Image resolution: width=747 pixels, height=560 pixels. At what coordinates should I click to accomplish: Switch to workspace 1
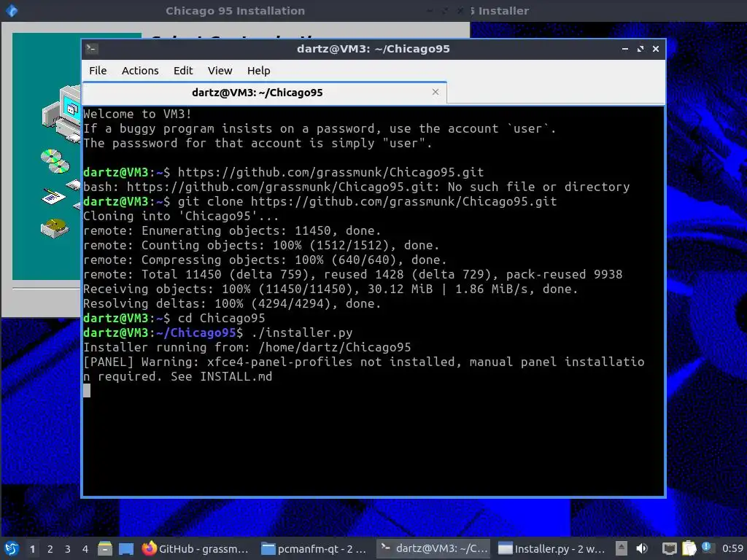(32, 549)
